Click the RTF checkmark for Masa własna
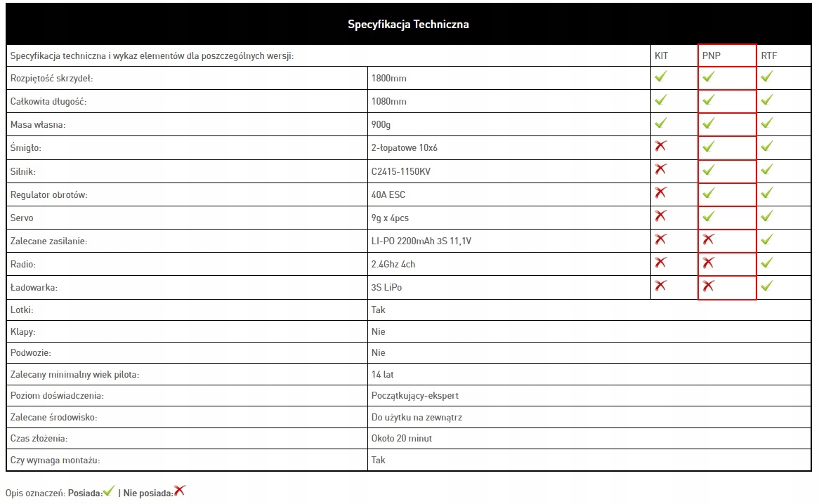This screenshot has width=819, height=504. pyautogui.click(x=766, y=124)
